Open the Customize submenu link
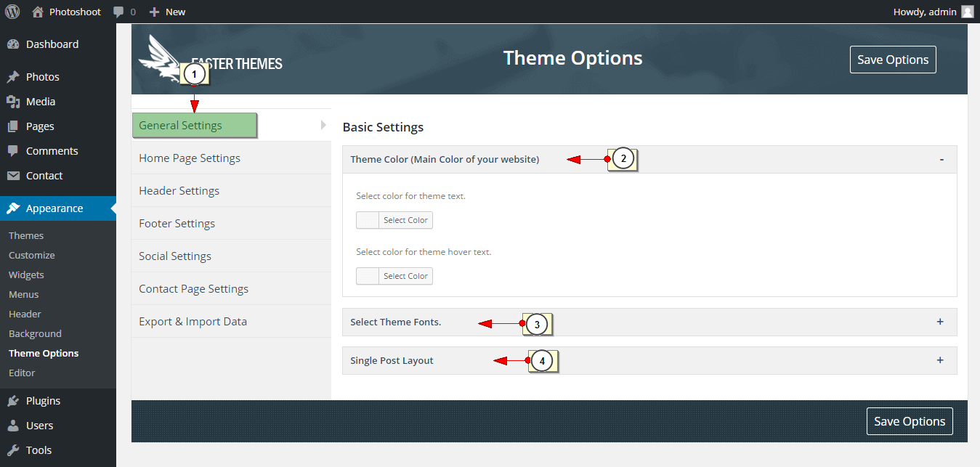The width and height of the screenshot is (980, 467). [32, 255]
